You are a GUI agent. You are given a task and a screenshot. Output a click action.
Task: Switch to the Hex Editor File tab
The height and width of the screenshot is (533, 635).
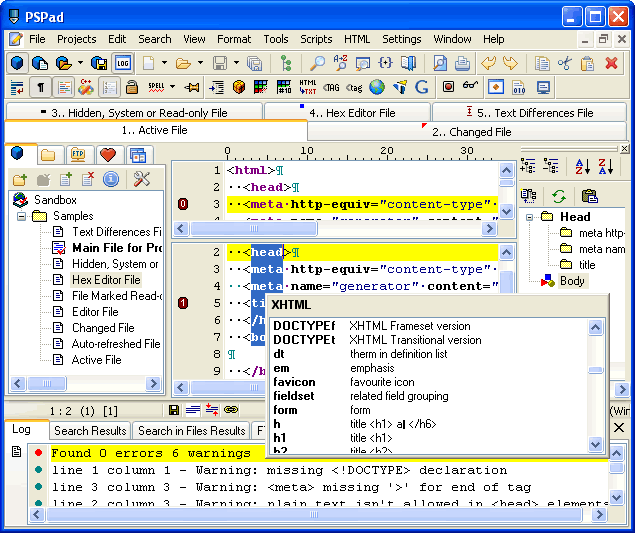[347, 112]
